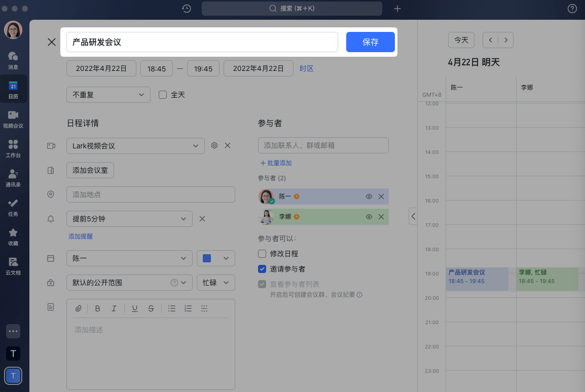
Task: Open the Calendar section in sidebar
Action: click(x=13, y=90)
